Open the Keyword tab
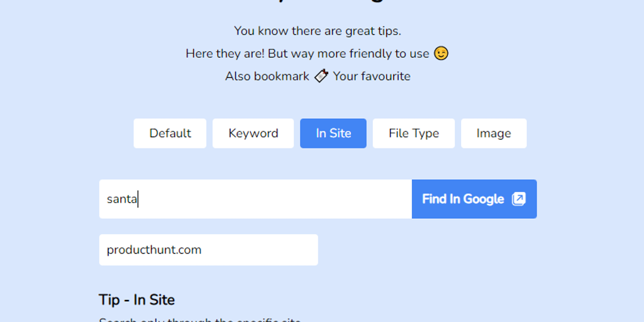Viewport: 644px width, 322px height. tap(253, 133)
